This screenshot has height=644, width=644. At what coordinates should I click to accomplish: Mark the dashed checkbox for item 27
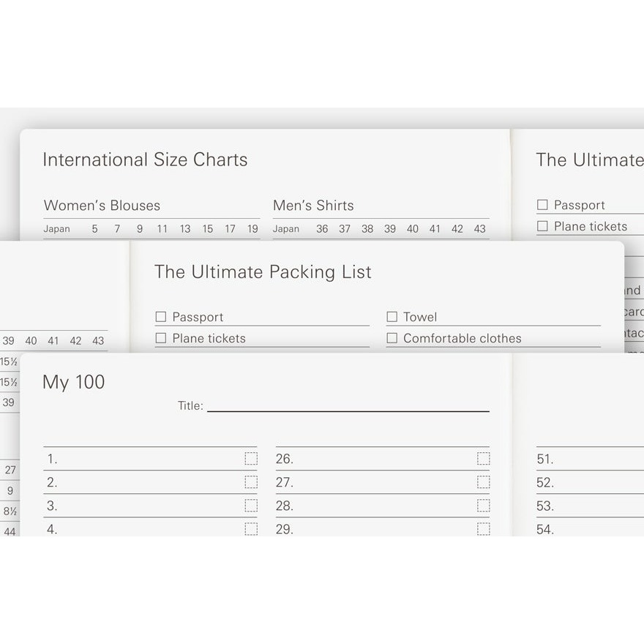(x=484, y=482)
